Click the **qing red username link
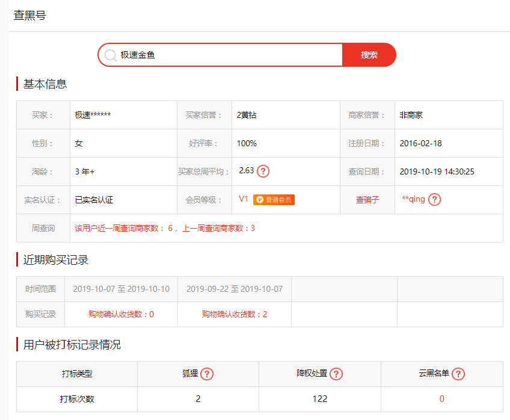This screenshot has height=420, width=510. (413, 200)
